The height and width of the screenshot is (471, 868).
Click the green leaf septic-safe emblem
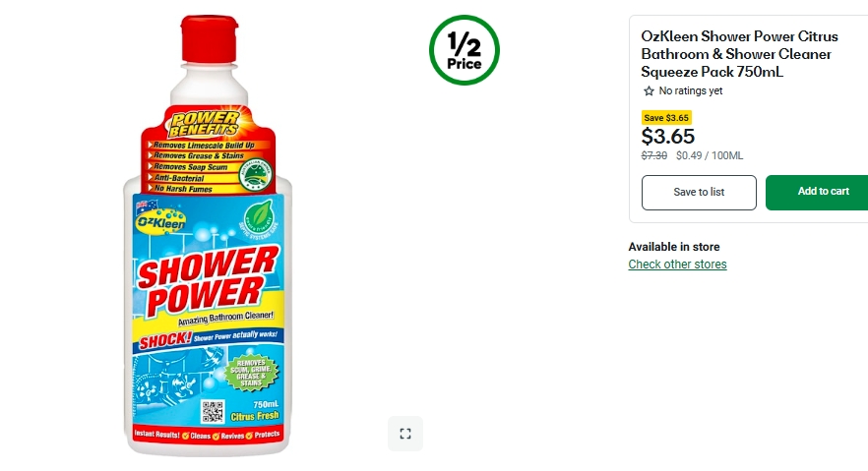coord(259,219)
